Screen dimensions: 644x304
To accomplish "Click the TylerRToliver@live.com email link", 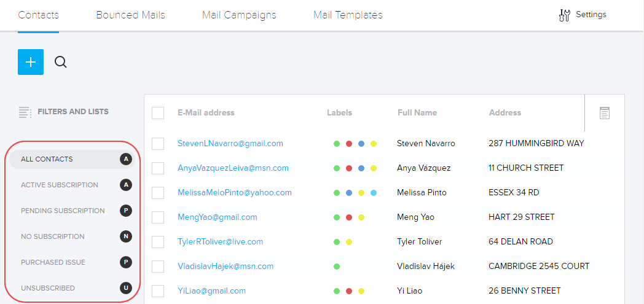I will tap(220, 241).
